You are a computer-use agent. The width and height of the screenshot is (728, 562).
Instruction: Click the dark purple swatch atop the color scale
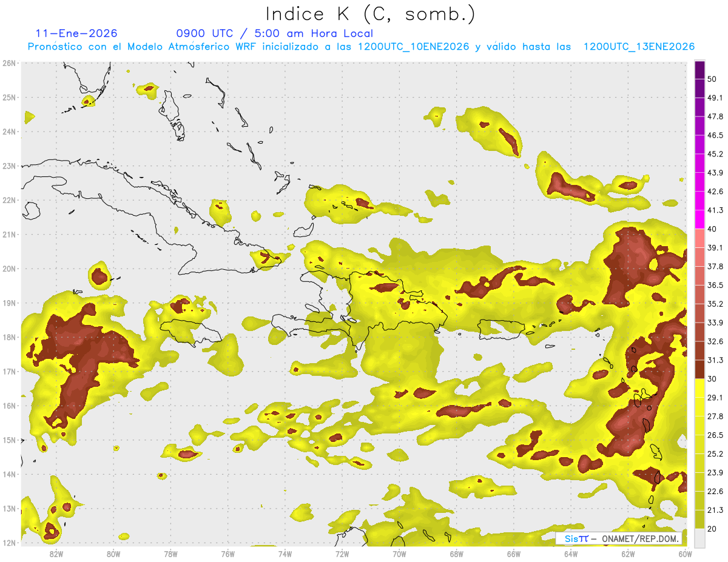point(699,70)
